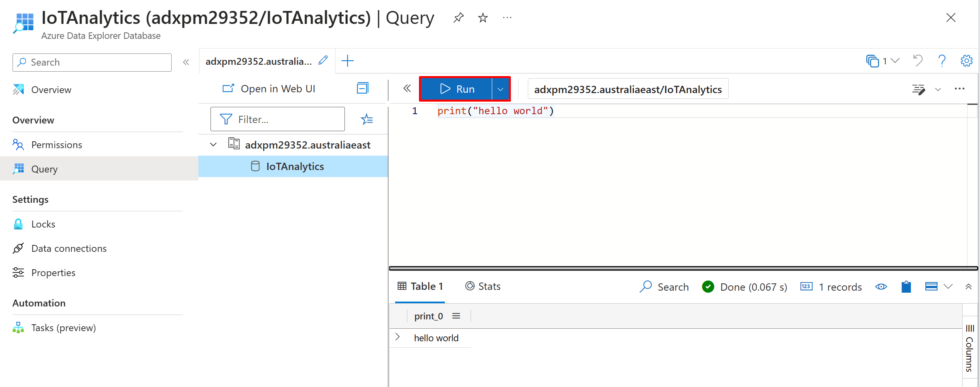
Task: Click the undo arrow icon
Action: (918, 61)
